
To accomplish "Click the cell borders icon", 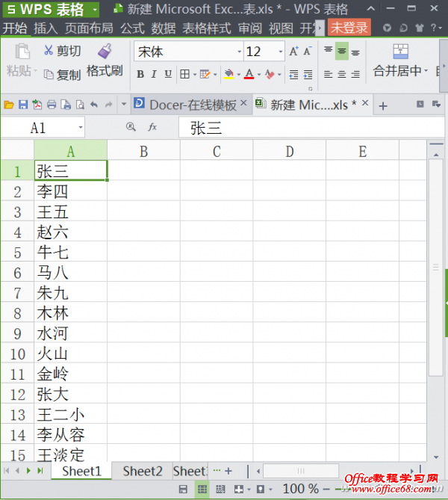I will click(184, 74).
